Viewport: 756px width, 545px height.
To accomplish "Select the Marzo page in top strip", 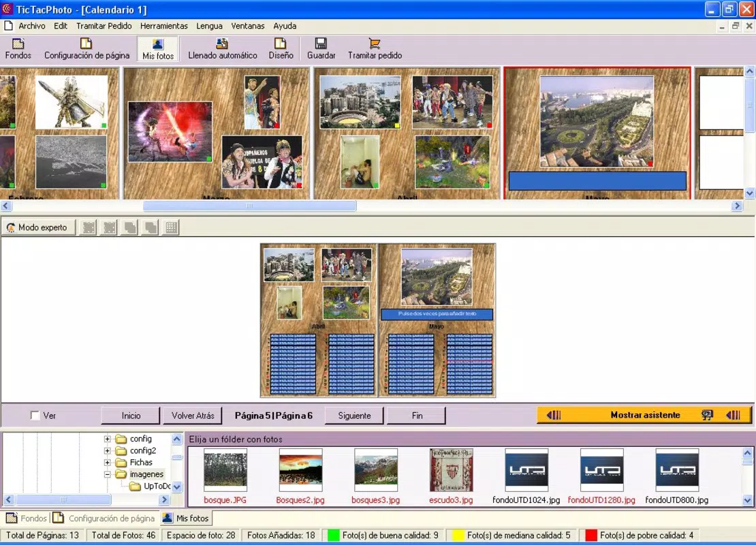I will (217, 133).
